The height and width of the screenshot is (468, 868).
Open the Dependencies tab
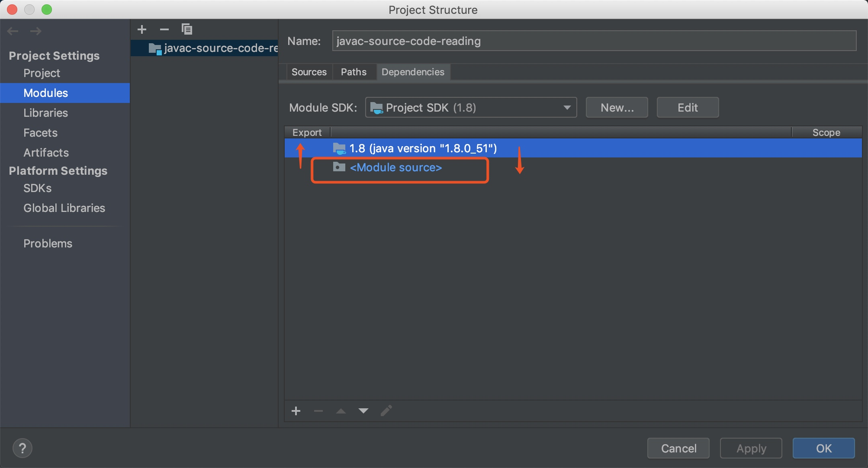[x=413, y=72]
